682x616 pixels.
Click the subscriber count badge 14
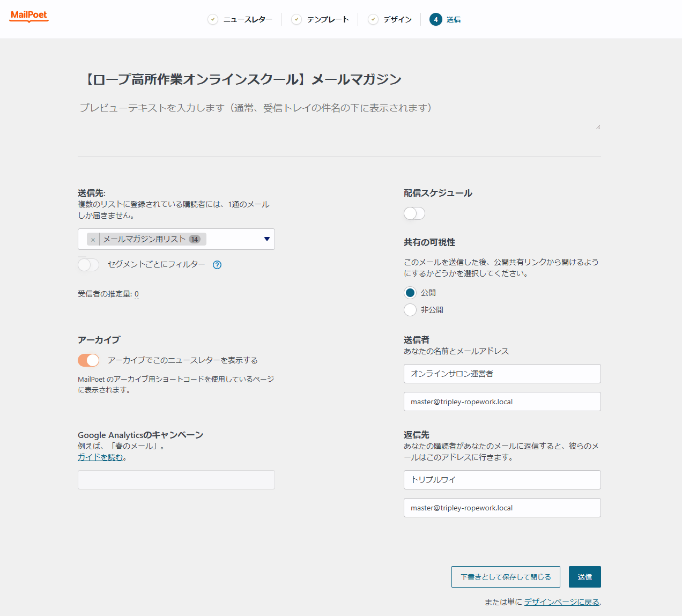[x=195, y=240]
